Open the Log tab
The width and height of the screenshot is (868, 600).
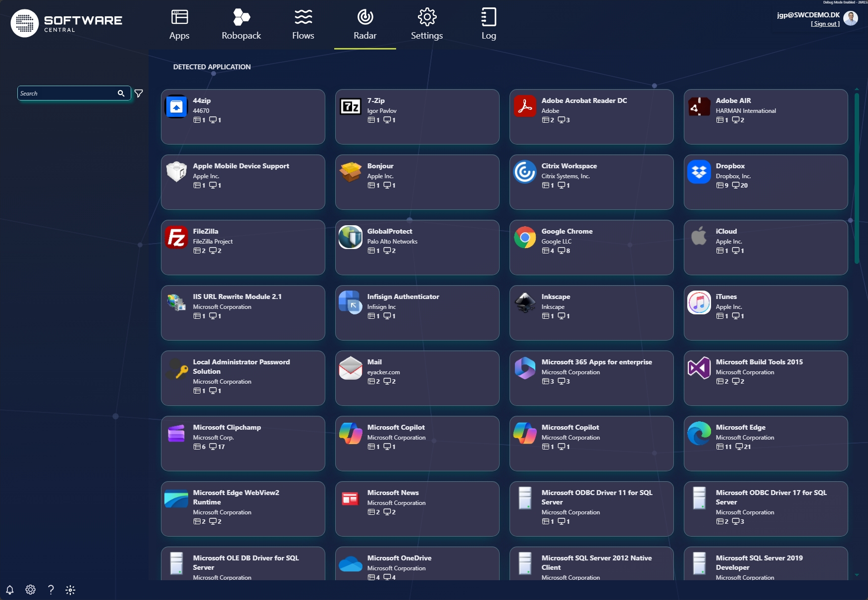(489, 25)
